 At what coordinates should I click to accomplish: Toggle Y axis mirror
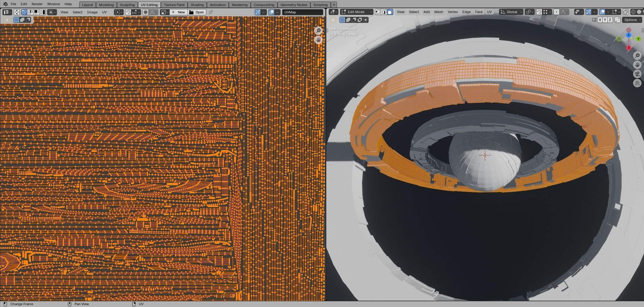click(605, 20)
